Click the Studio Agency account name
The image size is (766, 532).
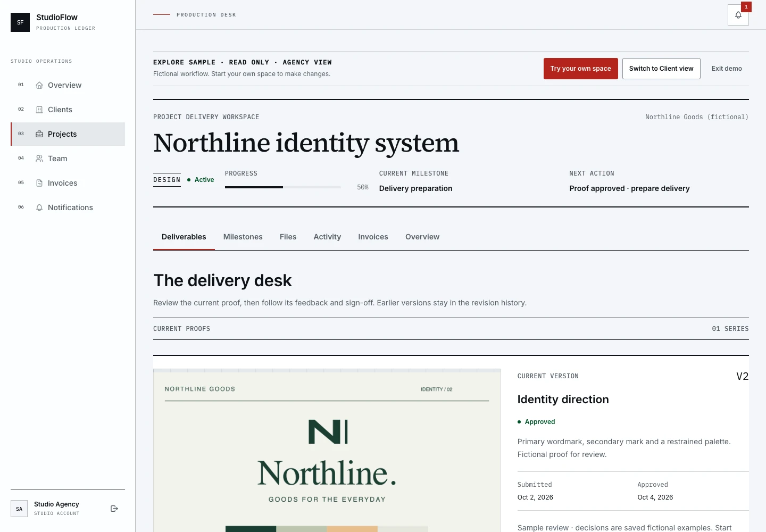tap(56, 504)
